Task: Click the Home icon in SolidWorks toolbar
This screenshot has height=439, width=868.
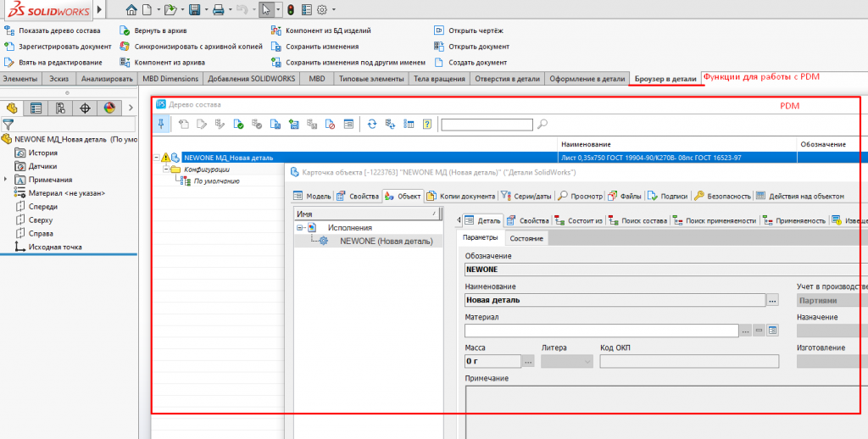Action: click(131, 10)
